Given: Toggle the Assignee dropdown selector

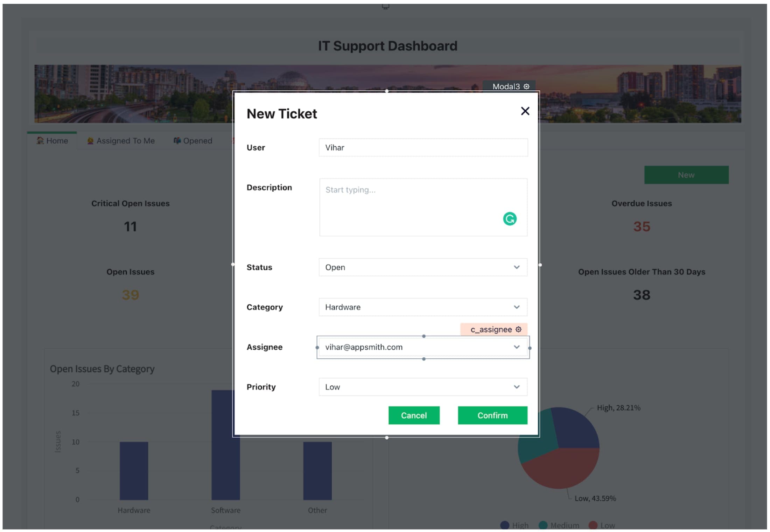Looking at the screenshot, I should click(x=516, y=346).
